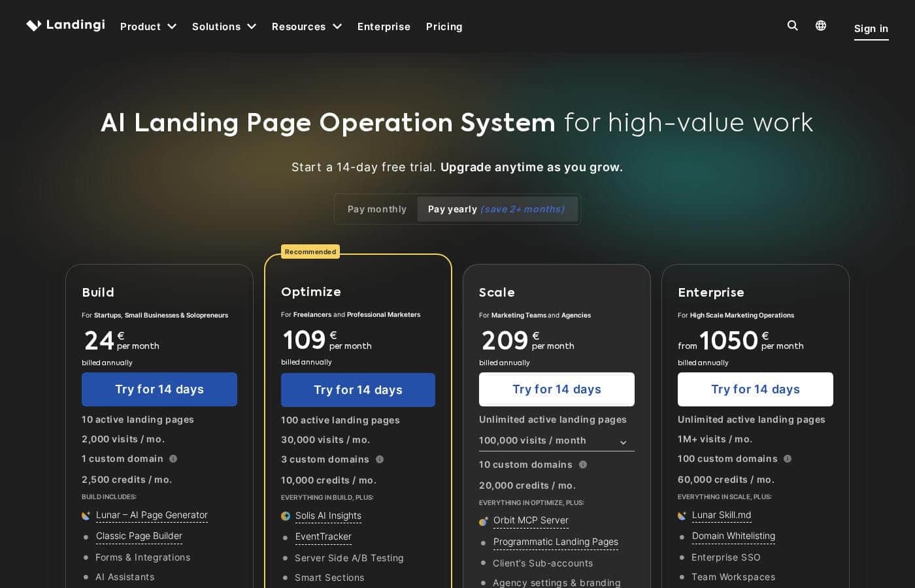Click the Lunar AI Page Generator icon
Viewport: 915px width, 588px height.
coord(86,515)
